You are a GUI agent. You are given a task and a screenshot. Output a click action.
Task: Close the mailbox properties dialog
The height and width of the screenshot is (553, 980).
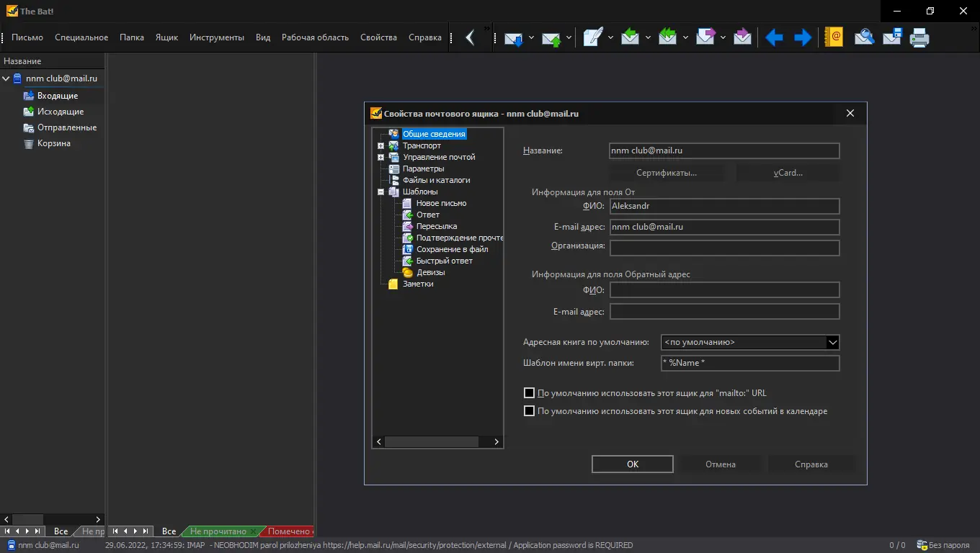click(x=850, y=113)
